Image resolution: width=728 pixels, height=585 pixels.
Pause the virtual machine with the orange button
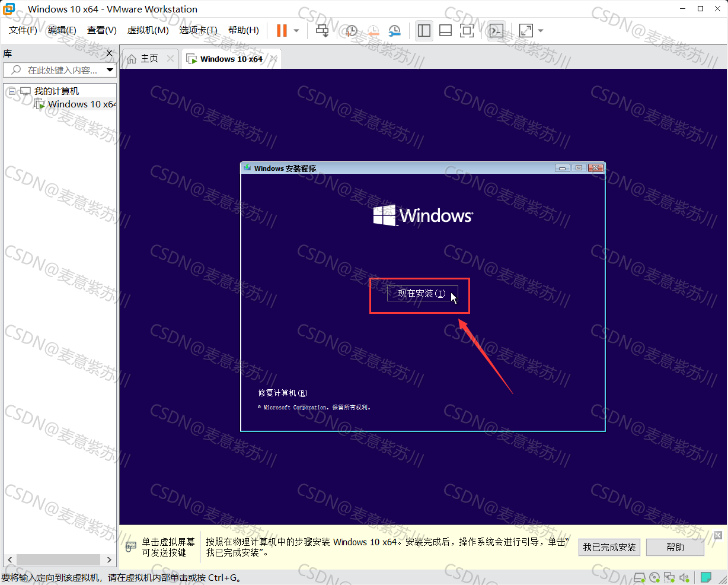tap(282, 30)
